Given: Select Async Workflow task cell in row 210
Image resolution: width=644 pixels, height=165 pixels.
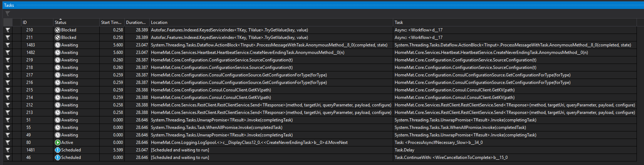Looking at the screenshot, I should point(515,30).
